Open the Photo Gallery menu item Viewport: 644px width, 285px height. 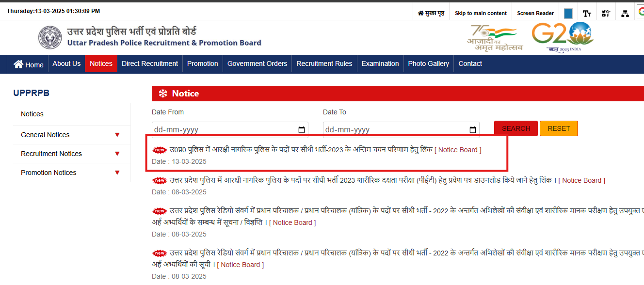(x=428, y=64)
